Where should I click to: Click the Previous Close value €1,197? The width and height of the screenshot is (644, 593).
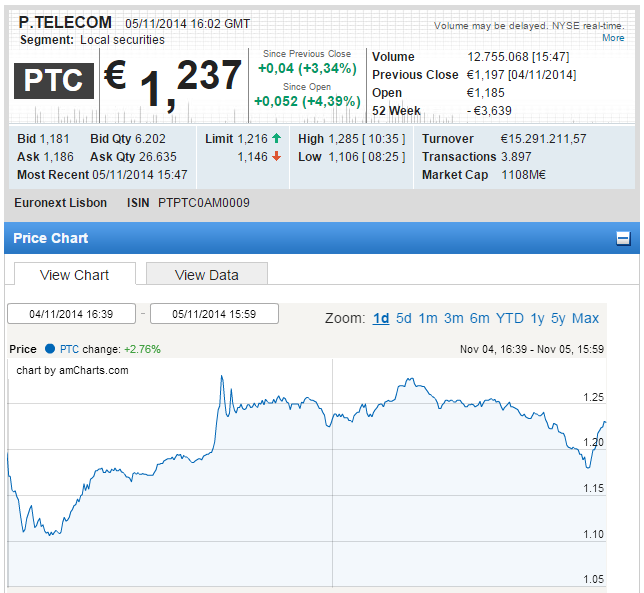click(x=486, y=75)
